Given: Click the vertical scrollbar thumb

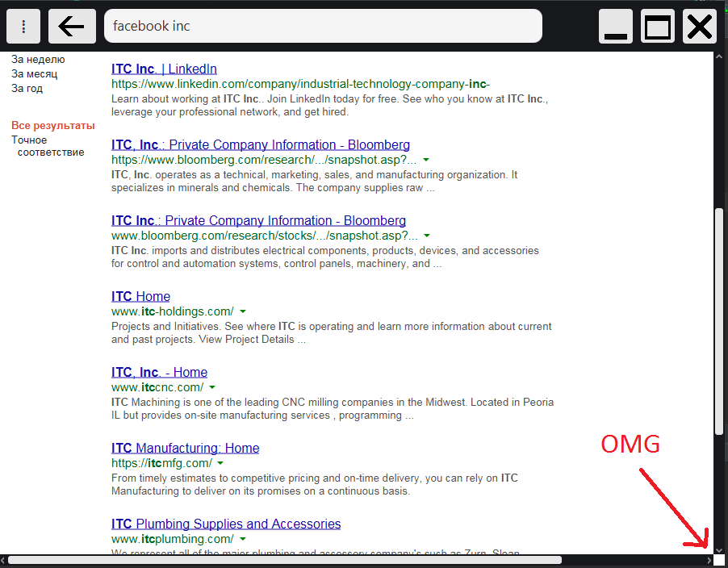Looking at the screenshot, I should (x=719, y=322).
